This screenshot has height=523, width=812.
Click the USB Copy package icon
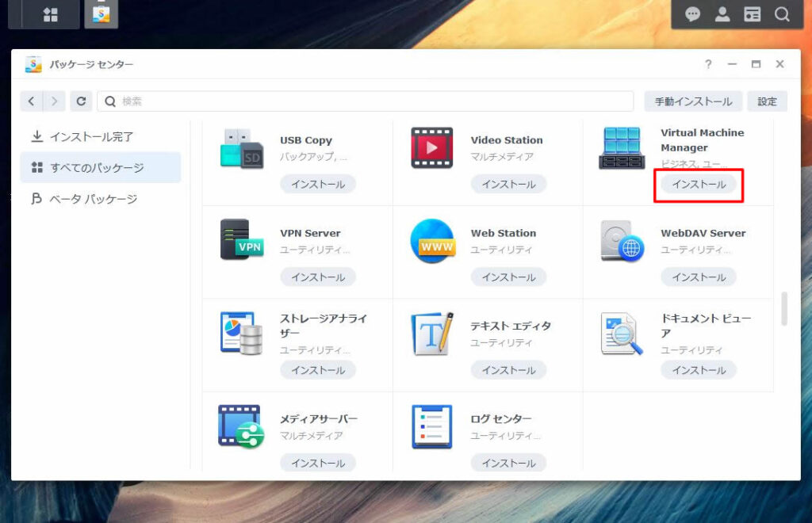point(241,148)
